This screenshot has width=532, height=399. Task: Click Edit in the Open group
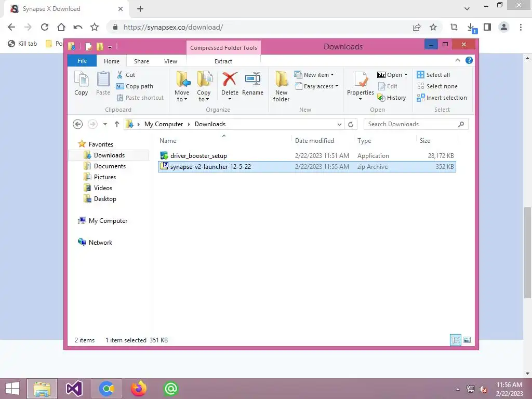click(388, 86)
